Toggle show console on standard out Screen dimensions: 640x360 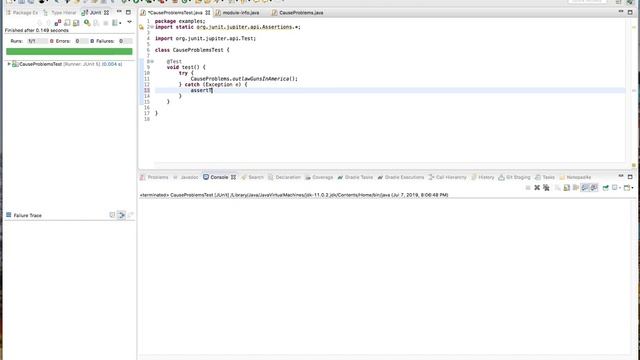click(585, 188)
